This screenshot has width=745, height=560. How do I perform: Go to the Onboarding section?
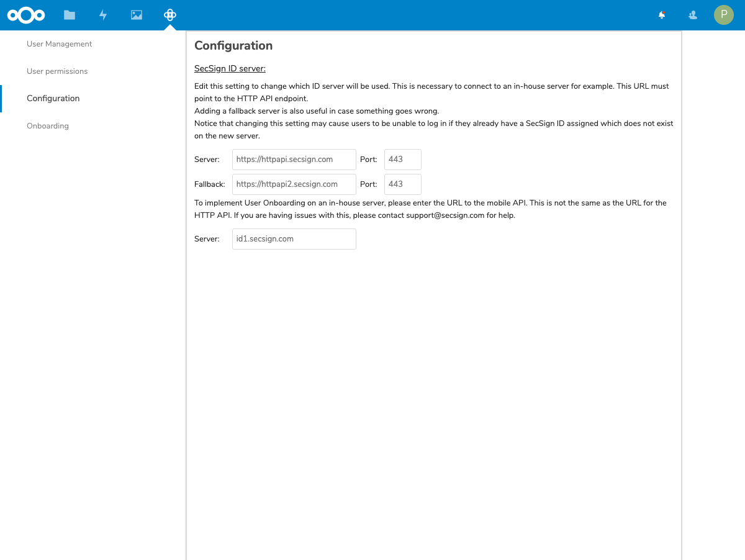48,126
